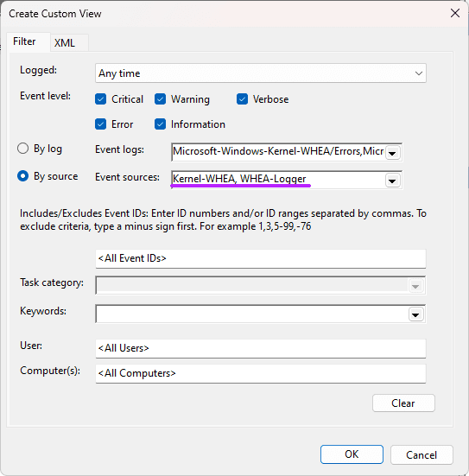Disable the Verbose event level
Screen dimensions: 469x476
click(242, 99)
